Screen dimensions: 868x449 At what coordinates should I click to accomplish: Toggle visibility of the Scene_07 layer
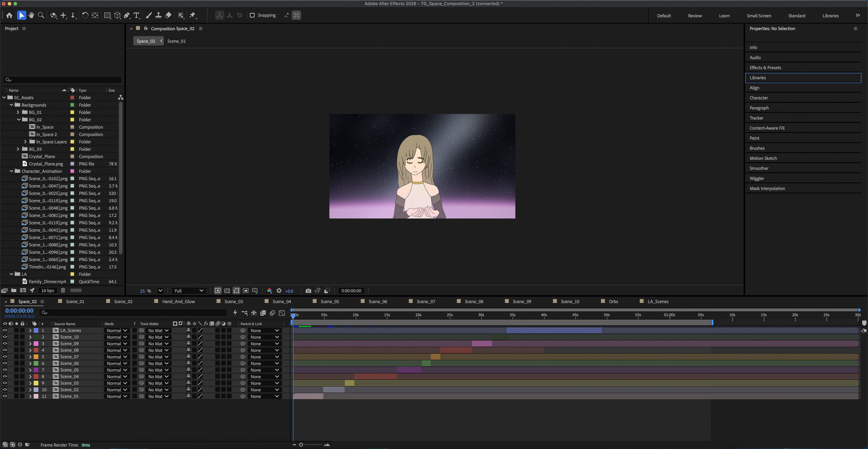[x=5, y=357]
